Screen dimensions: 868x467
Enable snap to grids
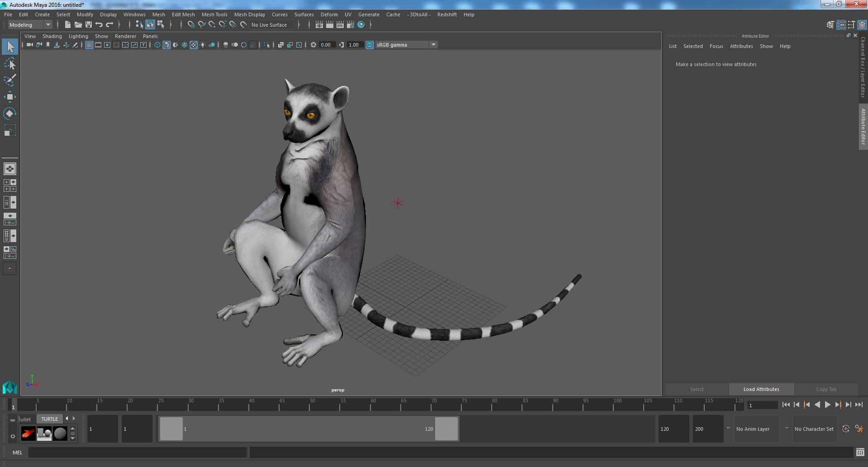191,25
